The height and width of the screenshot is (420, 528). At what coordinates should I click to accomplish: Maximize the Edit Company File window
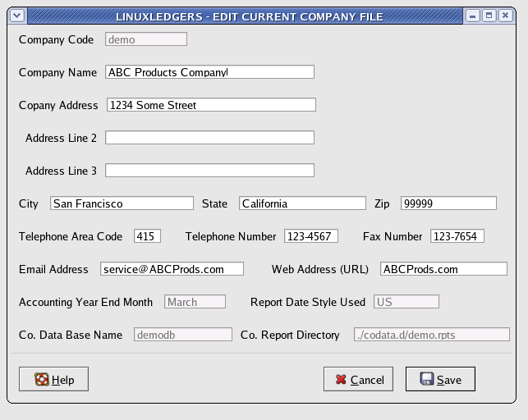coord(489,15)
